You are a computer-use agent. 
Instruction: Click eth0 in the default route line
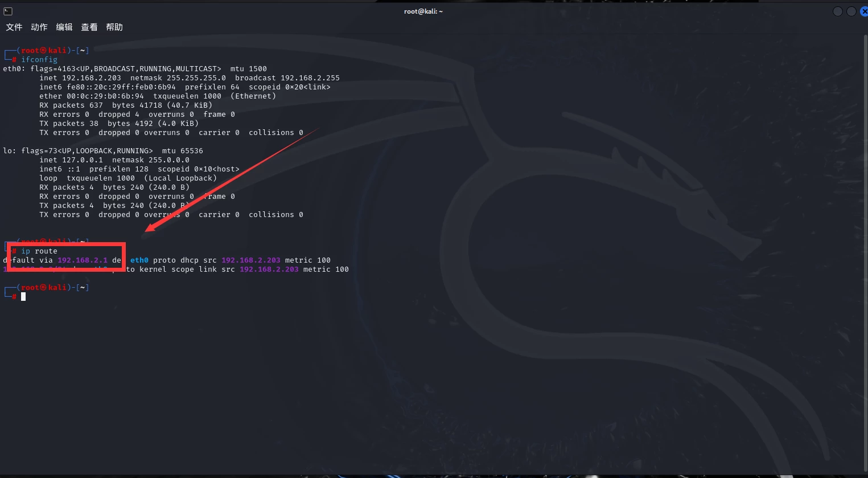[x=139, y=260]
